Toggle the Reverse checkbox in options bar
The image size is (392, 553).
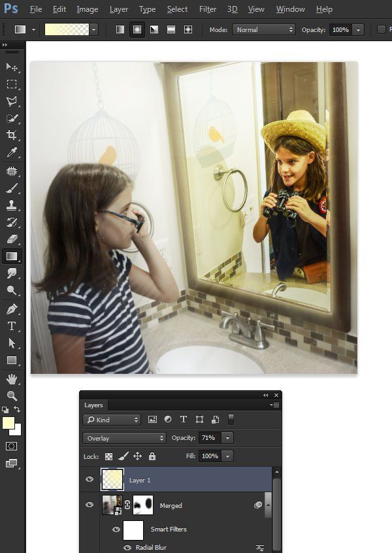381,29
